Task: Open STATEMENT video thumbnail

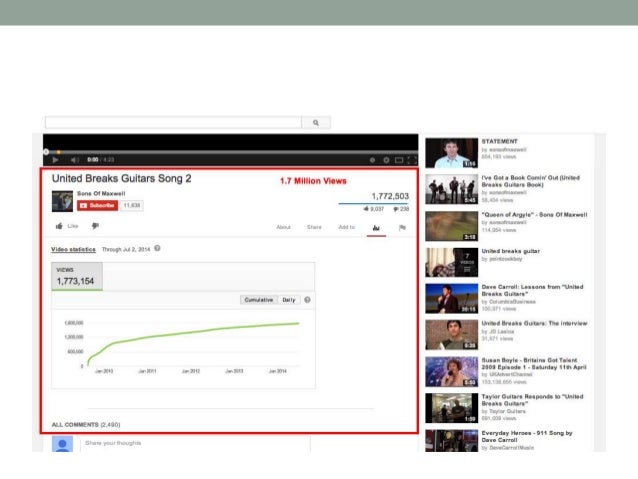Action: tap(452, 153)
